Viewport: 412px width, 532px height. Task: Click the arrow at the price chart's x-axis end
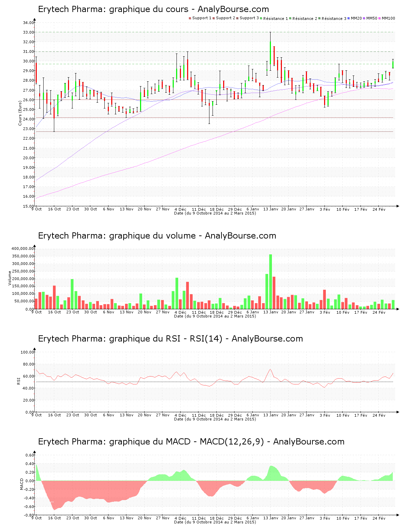[x=398, y=206]
